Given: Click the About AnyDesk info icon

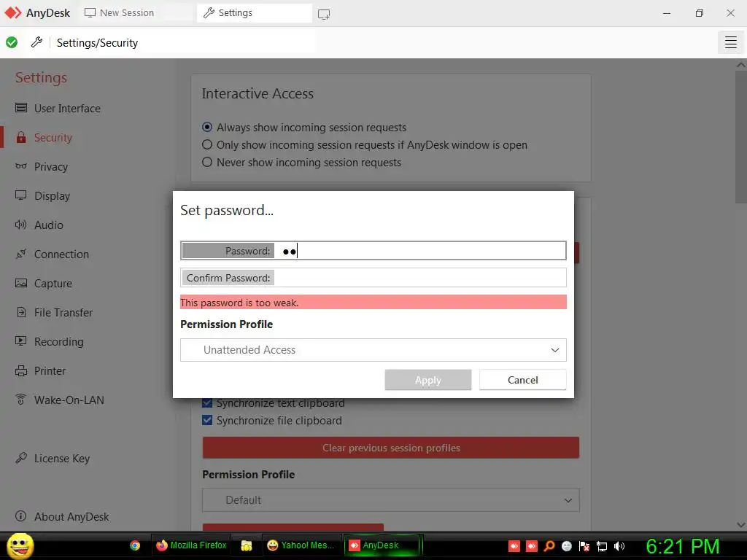Looking at the screenshot, I should pos(21,516).
